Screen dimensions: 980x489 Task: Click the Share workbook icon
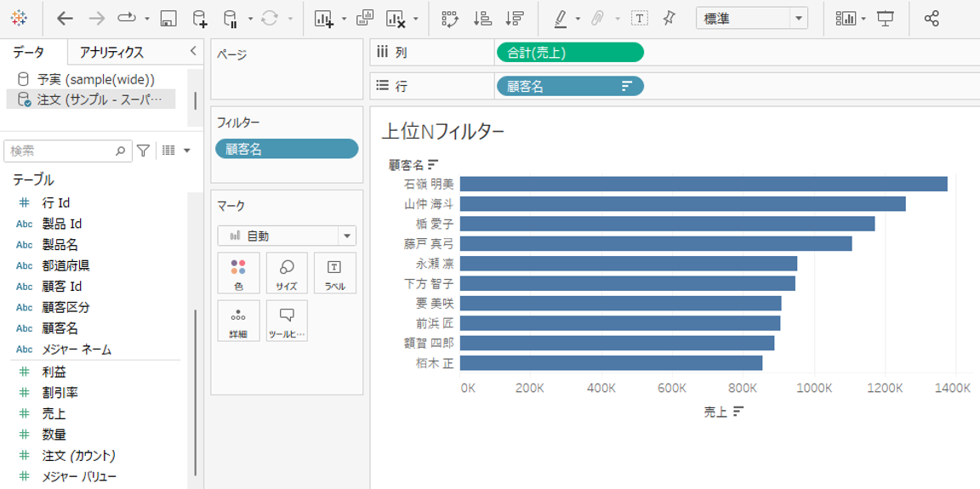tap(932, 19)
